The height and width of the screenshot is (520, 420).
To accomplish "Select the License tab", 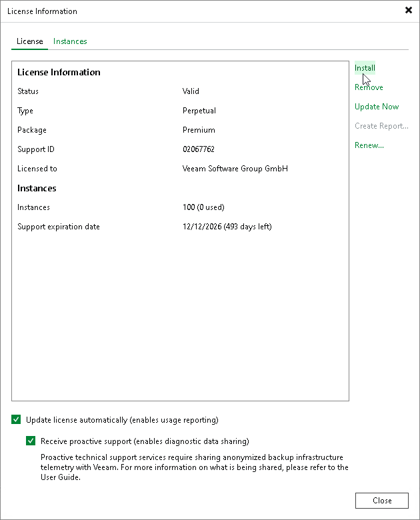I will [x=29, y=41].
